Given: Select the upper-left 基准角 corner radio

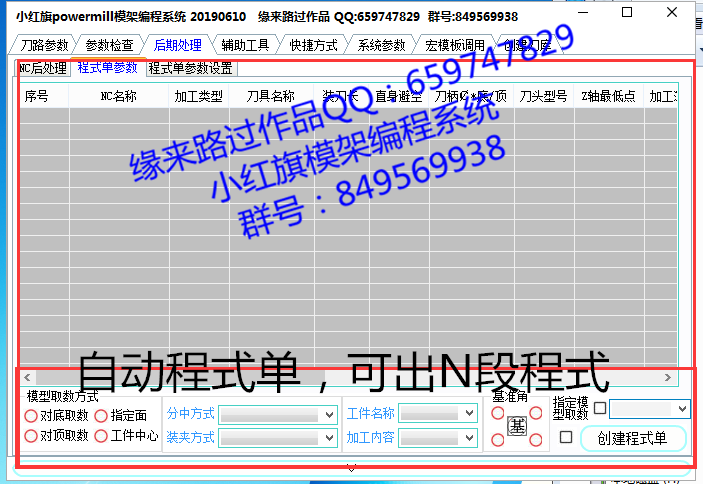Looking at the screenshot, I should pyautogui.click(x=498, y=413).
